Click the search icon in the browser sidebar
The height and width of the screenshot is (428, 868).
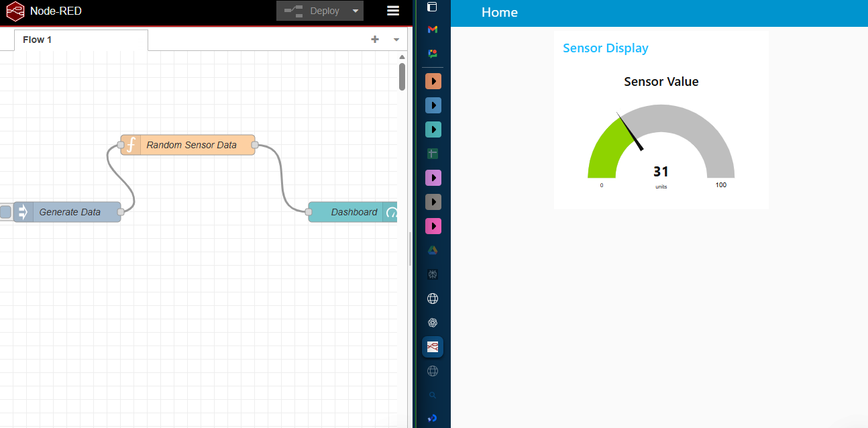click(x=433, y=395)
